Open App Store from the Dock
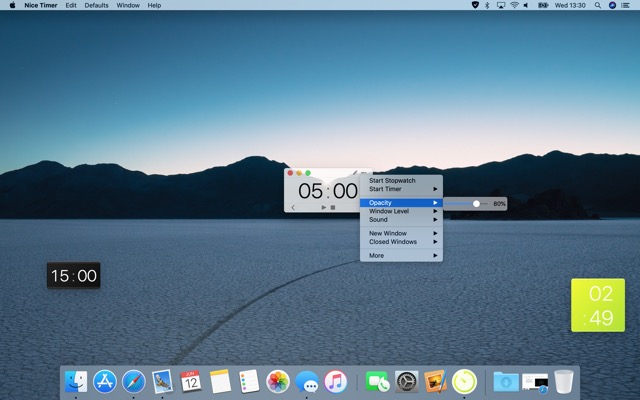The image size is (640, 400). click(105, 382)
